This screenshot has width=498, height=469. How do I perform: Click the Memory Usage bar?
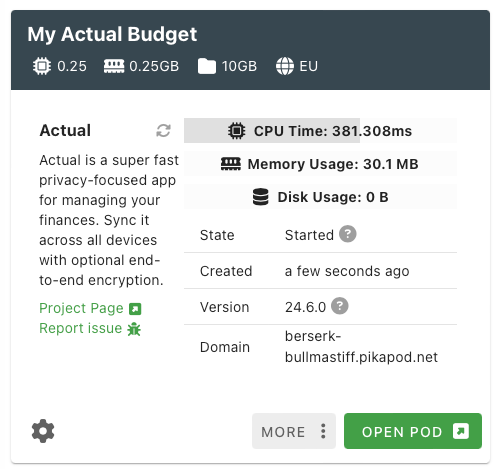point(320,164)
